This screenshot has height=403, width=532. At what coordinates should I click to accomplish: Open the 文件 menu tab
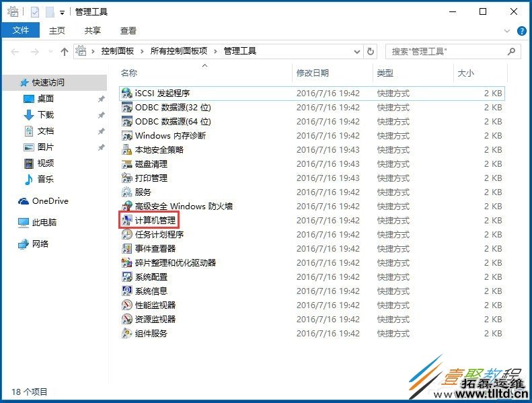tap(21, 30)
